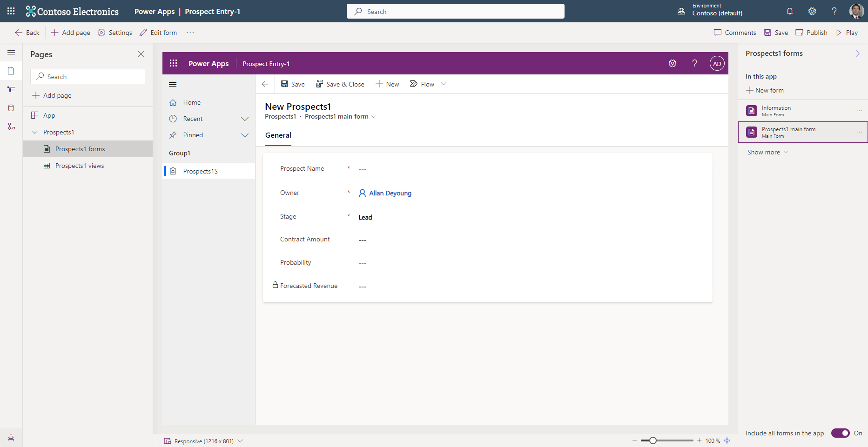Click the Pages search field
Image resolution: width=868 pixels, height=447 pixels.
[x=88, y=77]
